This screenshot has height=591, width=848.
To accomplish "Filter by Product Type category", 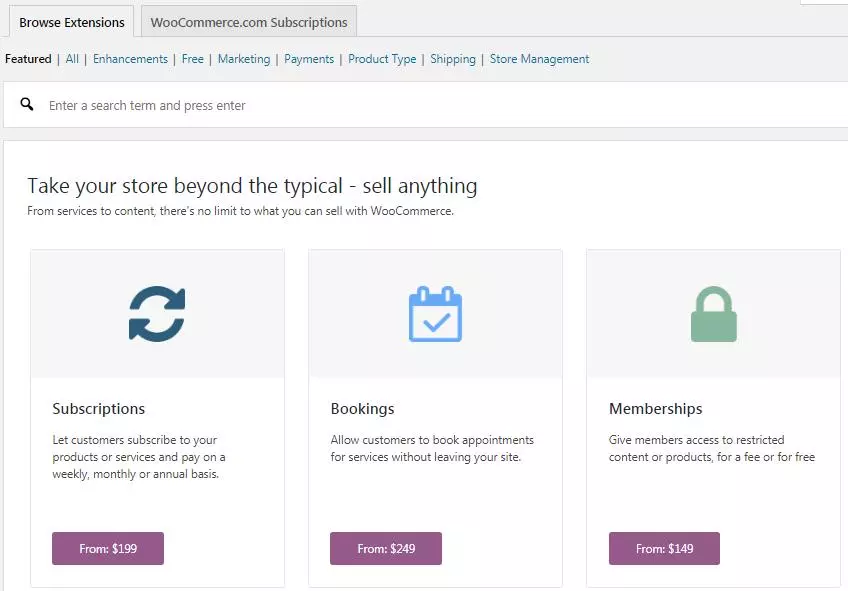I will (382, 59).
